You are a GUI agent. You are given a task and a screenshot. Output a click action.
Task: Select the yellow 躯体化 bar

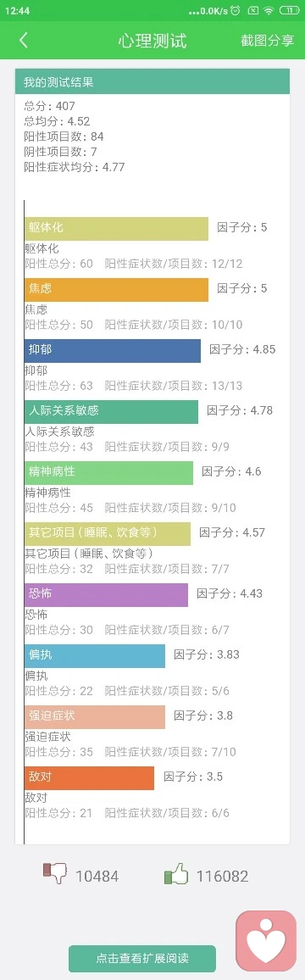click(x=116, y=229)
